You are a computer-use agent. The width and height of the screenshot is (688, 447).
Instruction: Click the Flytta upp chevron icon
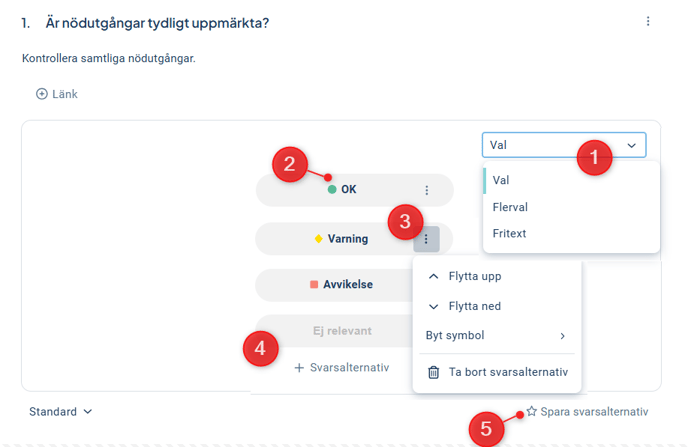click(433, 276)
